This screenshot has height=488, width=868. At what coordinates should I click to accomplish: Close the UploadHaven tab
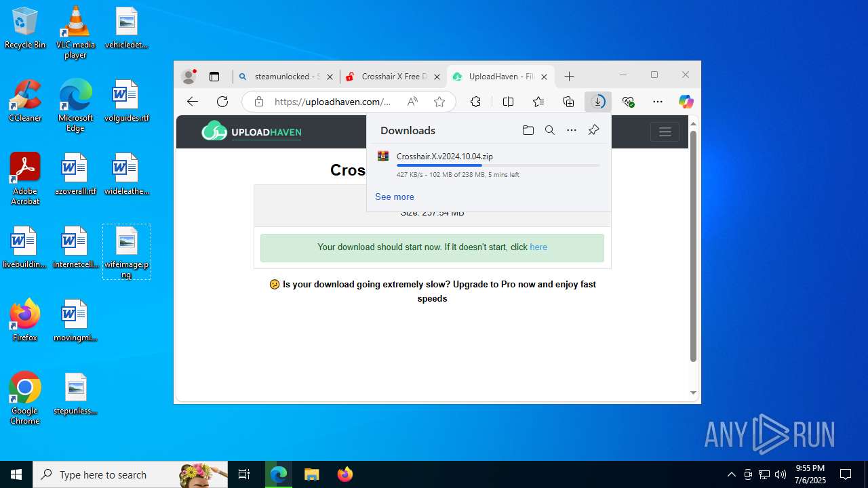point(544,77)
